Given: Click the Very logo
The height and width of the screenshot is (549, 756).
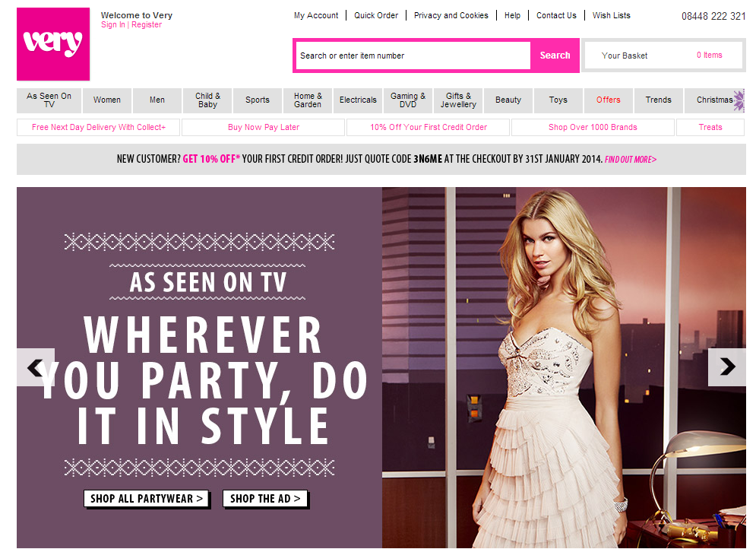Looking at the screenshot, I should pyautogui.click(x=52, y=43).
